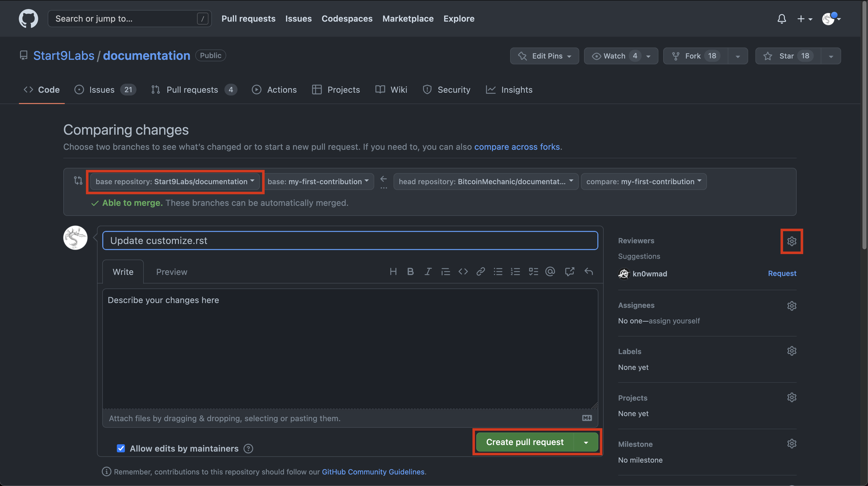Insert code with the angle brackets icon
Screen dimensions: 868x486
pyautogui.click(x=463, y=272)
